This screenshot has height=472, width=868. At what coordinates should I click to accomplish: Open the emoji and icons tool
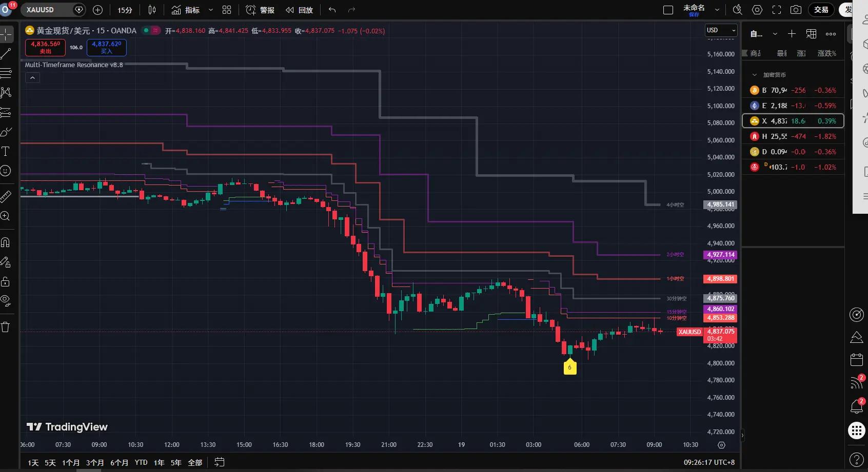coord(6,171)
